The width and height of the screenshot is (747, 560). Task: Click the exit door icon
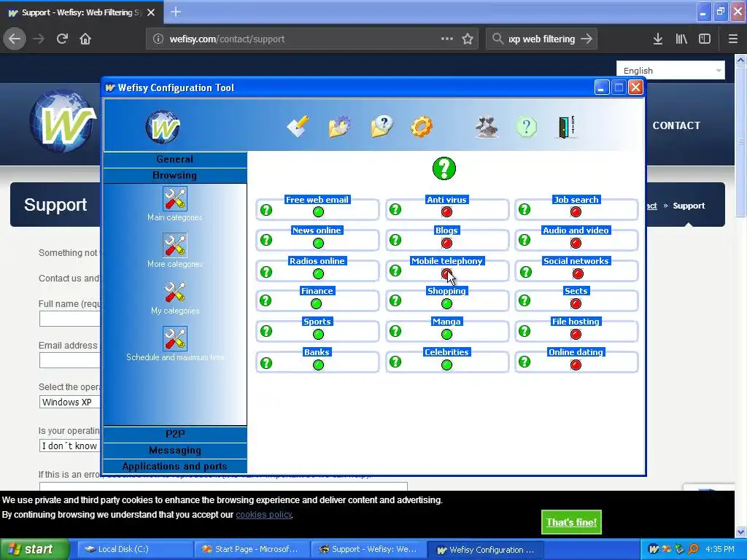[x=566, y=127]
